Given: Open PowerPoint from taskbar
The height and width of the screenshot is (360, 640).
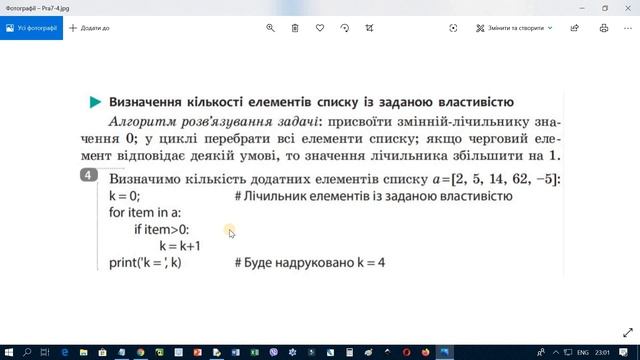Looking at the screenshot, I should pyautogui.click(x=198, y=352).
